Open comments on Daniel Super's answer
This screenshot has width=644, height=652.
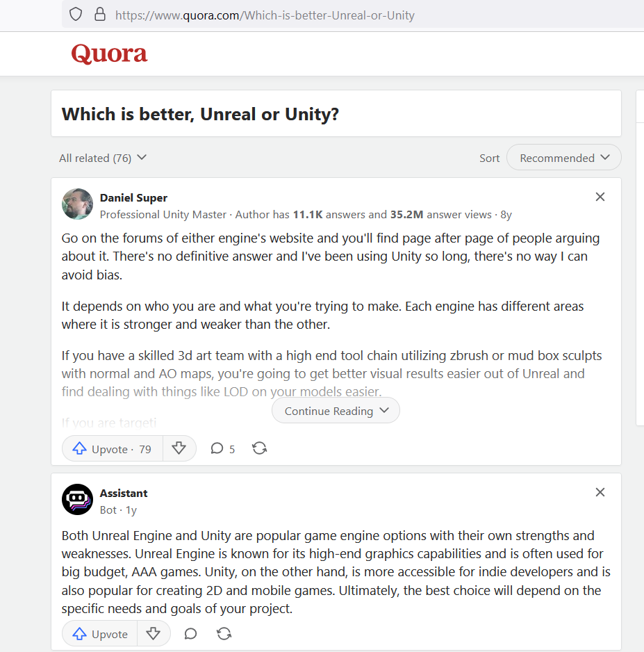(222, 449)
